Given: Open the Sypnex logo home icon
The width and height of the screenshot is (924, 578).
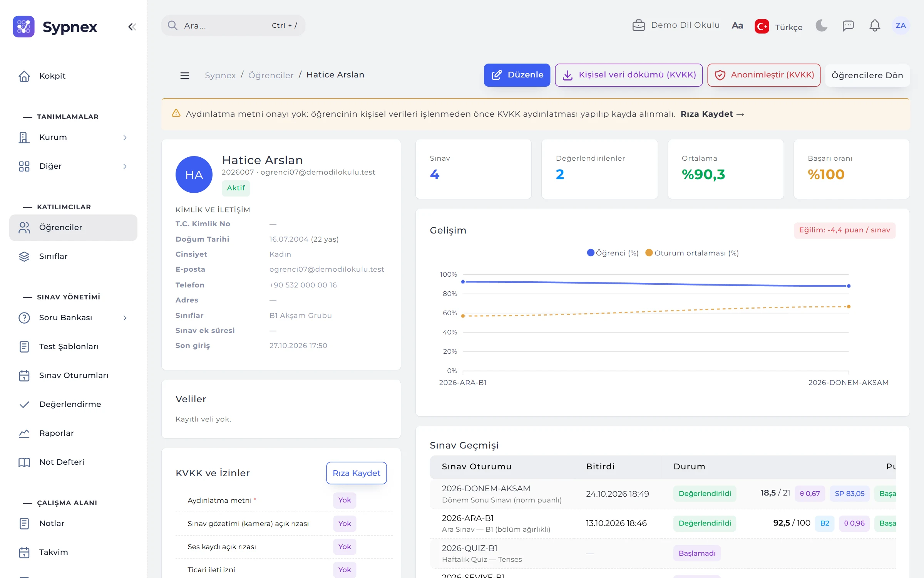Looking at the screenshot, I should click(23, 27).
